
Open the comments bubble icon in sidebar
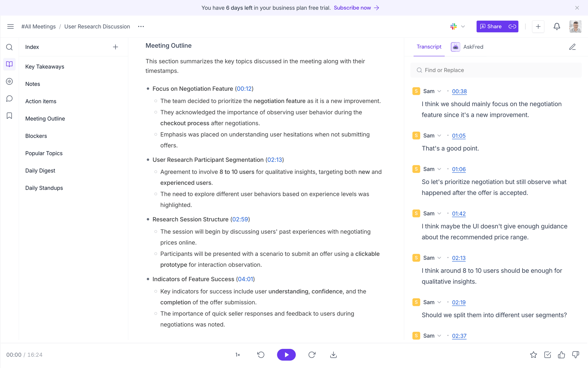9,98
